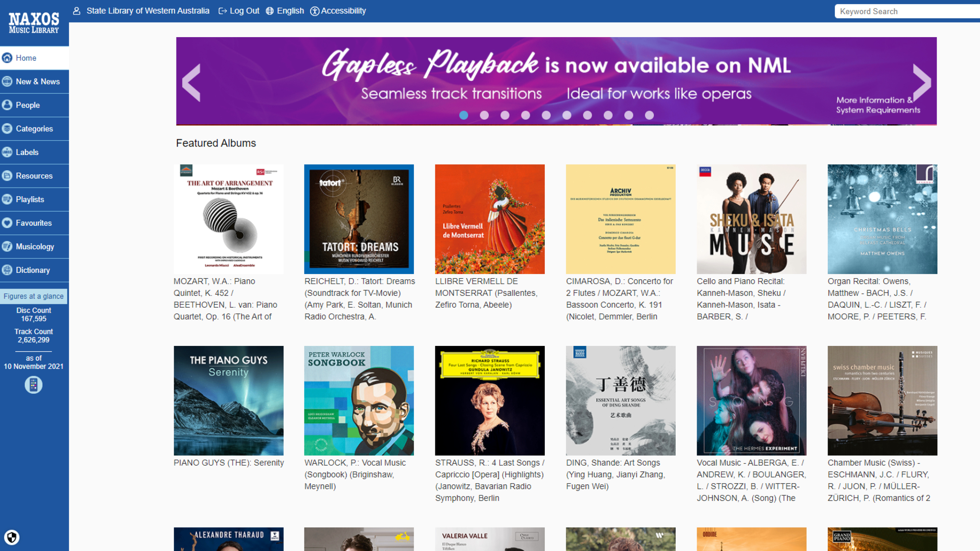View your Playlists
The width and height of the screenshot is (980, 551).
[31, 199]
